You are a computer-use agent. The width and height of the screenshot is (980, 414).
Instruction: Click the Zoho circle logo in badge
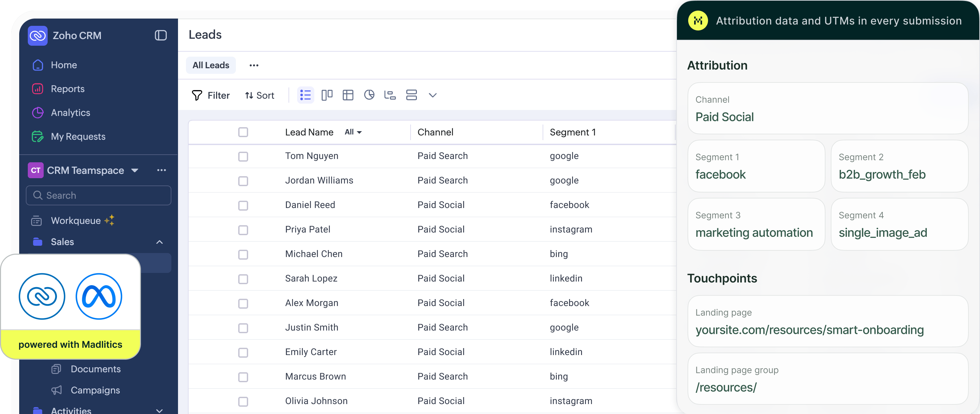(42, 296)
